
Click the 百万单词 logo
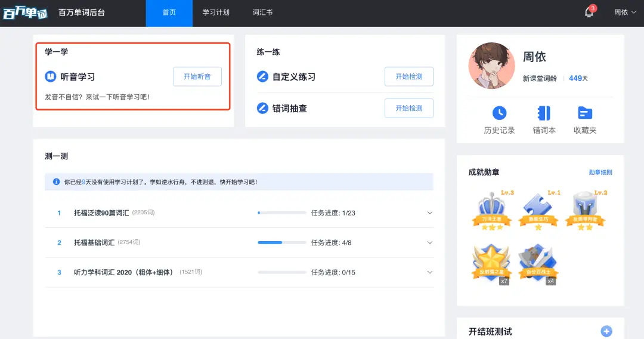coord(25,13)
